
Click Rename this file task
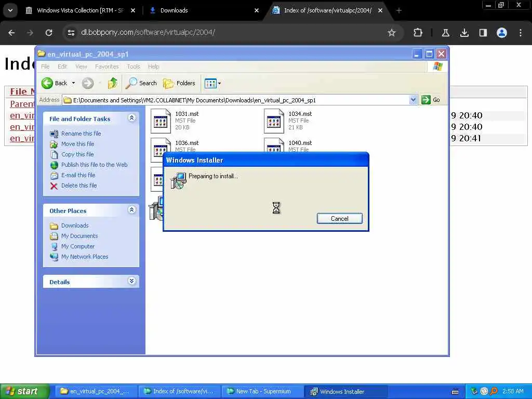[81, 134]
